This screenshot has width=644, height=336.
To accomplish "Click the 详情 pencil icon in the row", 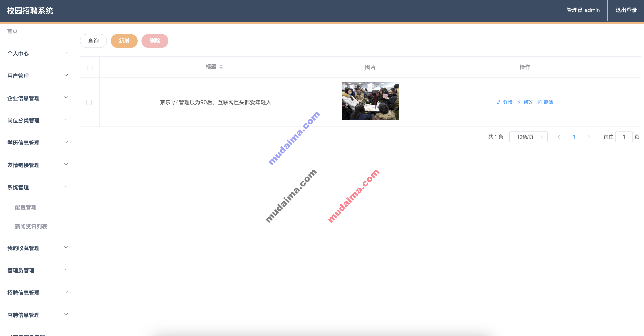I will [x=499, y=102].
